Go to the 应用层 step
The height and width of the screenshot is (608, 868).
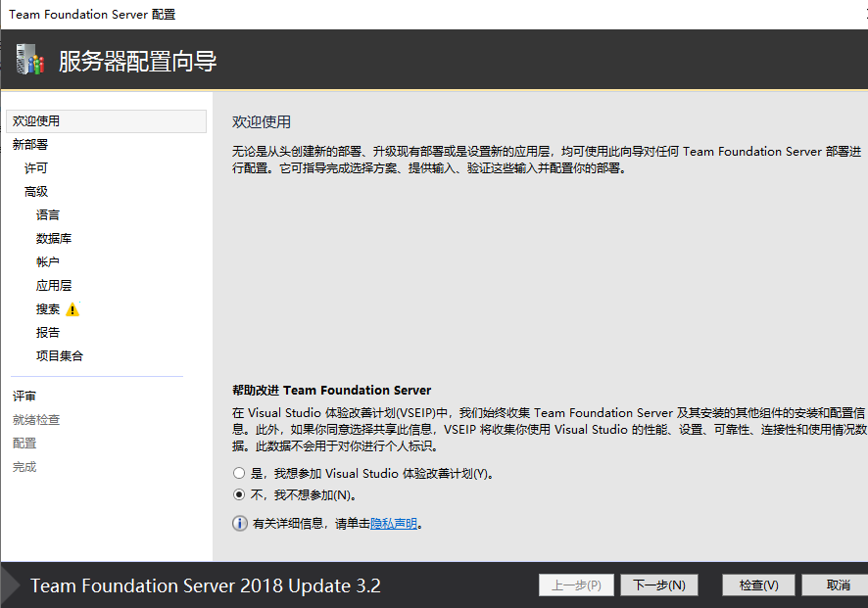(x=54, y=286)
